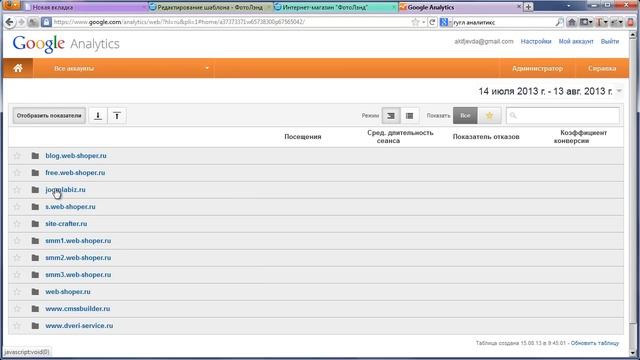Image resolution: width=640 pixels, height=360 pixels.
Task: Star the smm2.web-shoper.ru account
Action: point(17,258)
